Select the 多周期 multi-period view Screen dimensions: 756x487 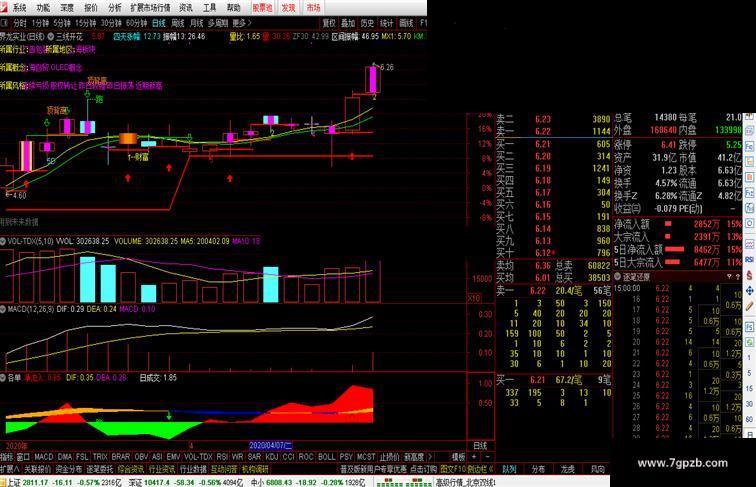coord(218,23)
